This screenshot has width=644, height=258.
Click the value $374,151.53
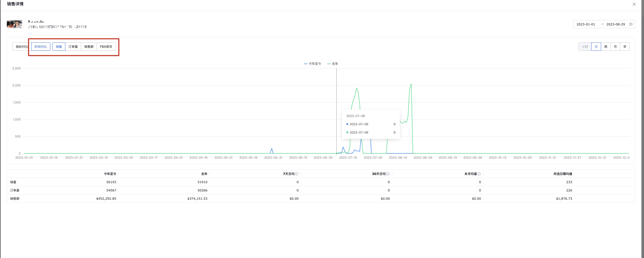(x=197, y=199)
